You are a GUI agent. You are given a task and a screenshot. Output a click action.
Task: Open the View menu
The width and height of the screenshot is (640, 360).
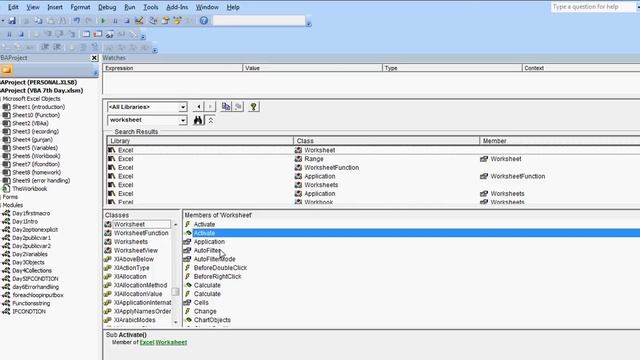coord(33,7)
